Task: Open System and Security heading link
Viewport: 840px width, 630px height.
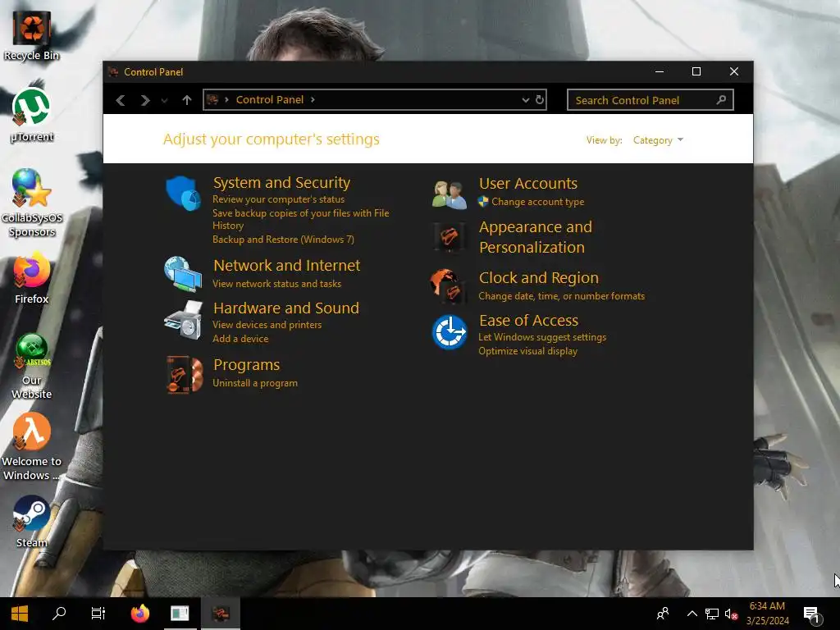Action: [x=282, y=183]
